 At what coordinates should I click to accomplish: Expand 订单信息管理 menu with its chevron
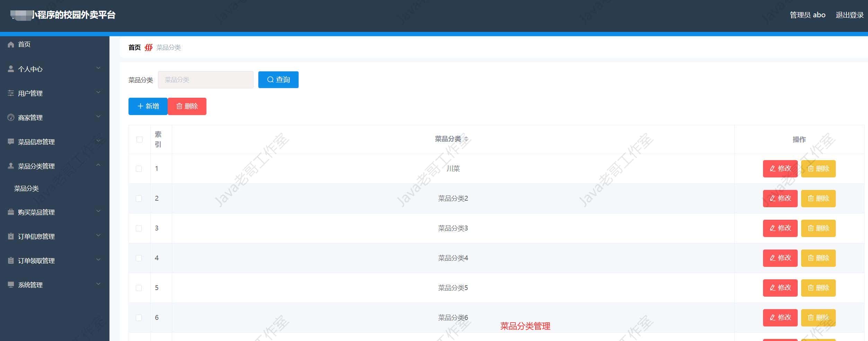[98, 235]
